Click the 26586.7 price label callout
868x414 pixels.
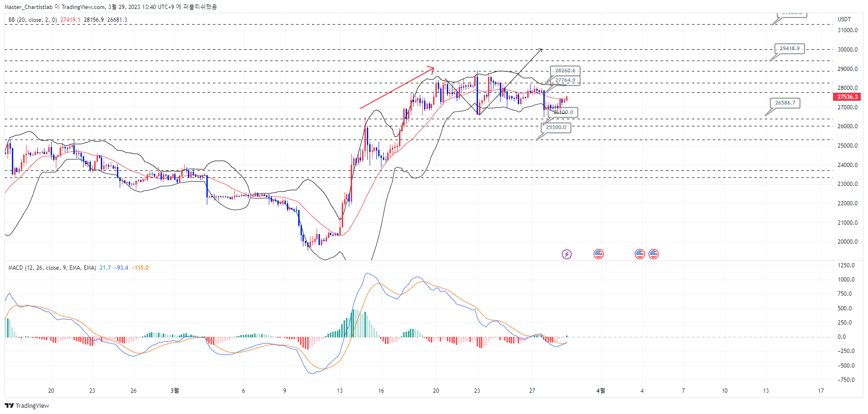point(785,103)
